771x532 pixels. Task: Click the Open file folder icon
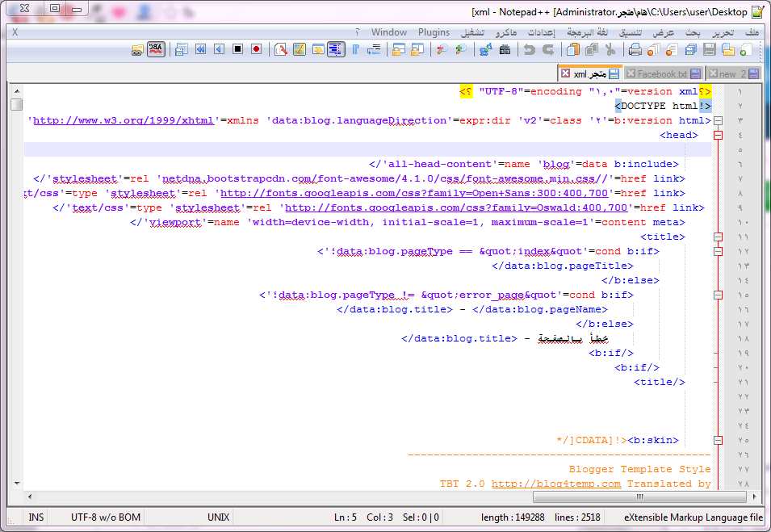coord(727,49)
